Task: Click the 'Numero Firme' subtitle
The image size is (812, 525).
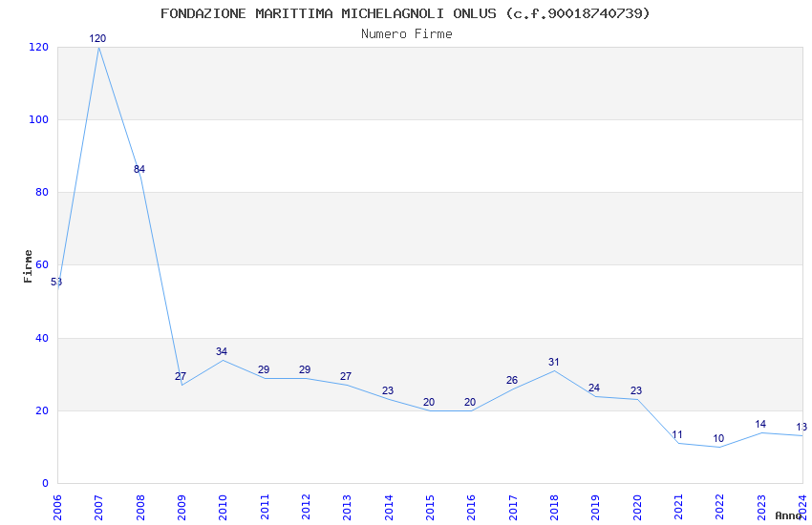Action: tap(407, 34)
